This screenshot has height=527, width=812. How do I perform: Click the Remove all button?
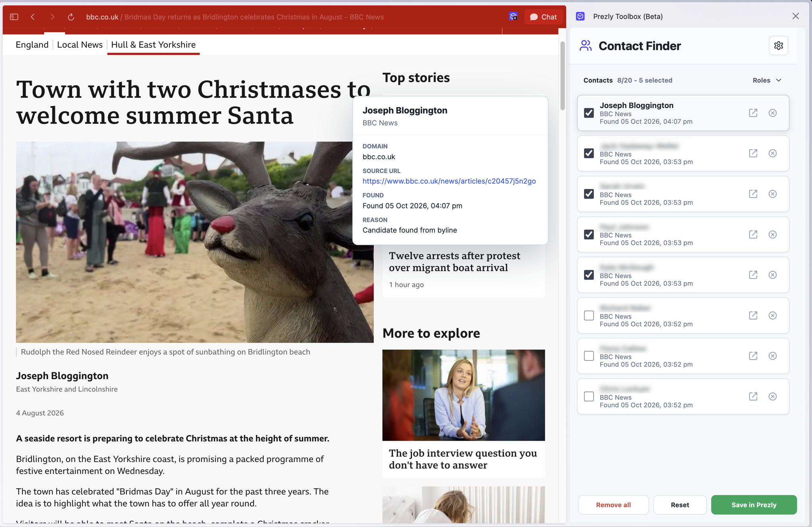click(613, 505)
